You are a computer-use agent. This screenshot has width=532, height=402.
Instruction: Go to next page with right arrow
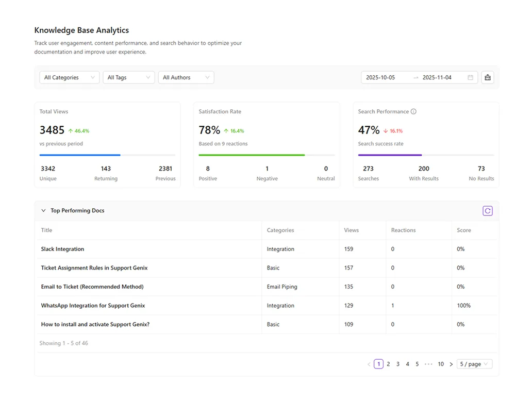point(451,364)
